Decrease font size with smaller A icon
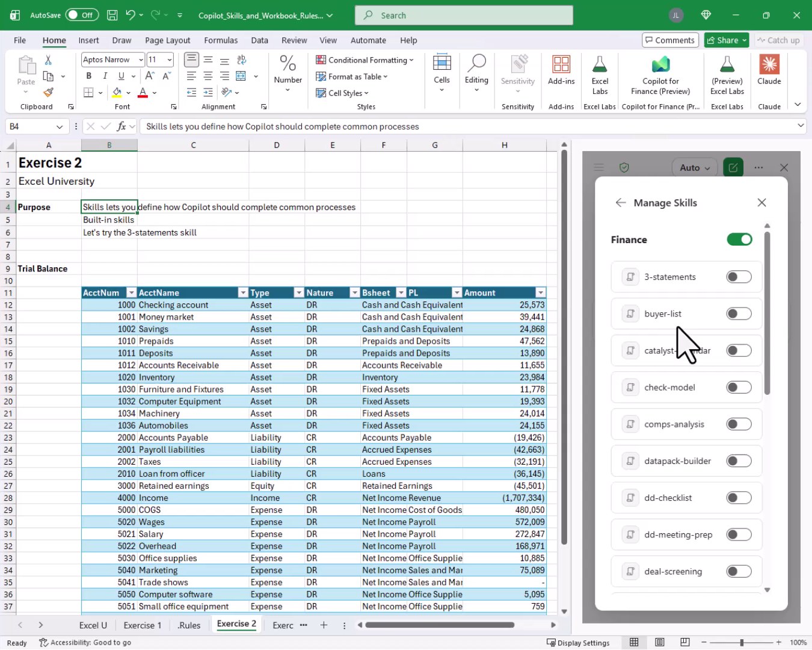 point(167,76)
